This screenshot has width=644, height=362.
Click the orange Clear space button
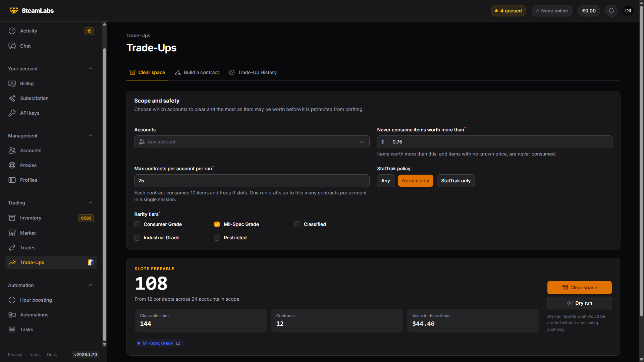click(x=580, y=288)
